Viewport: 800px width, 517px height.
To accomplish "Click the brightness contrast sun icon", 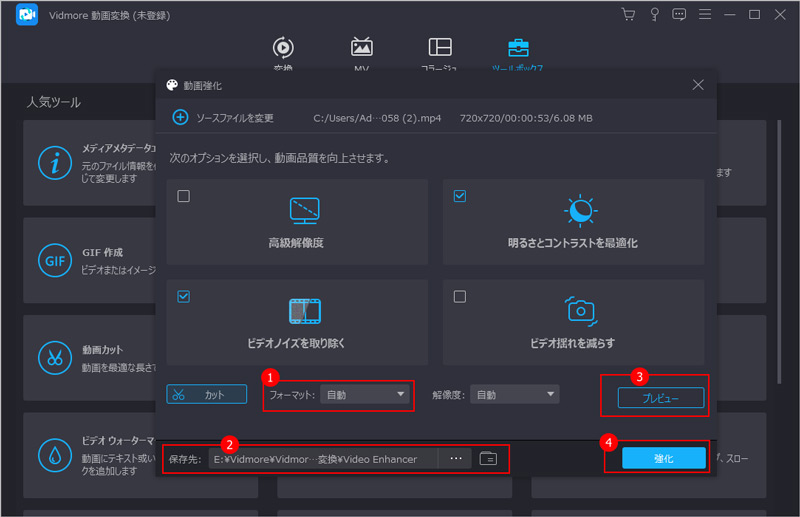I will pyautogui.click(x=581, y=210).
